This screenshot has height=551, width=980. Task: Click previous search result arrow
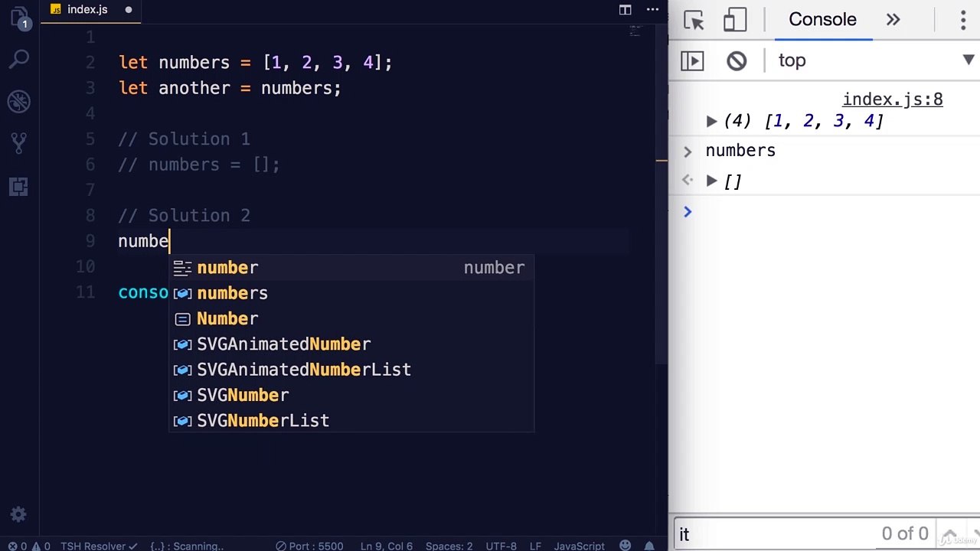pos(949,534)
